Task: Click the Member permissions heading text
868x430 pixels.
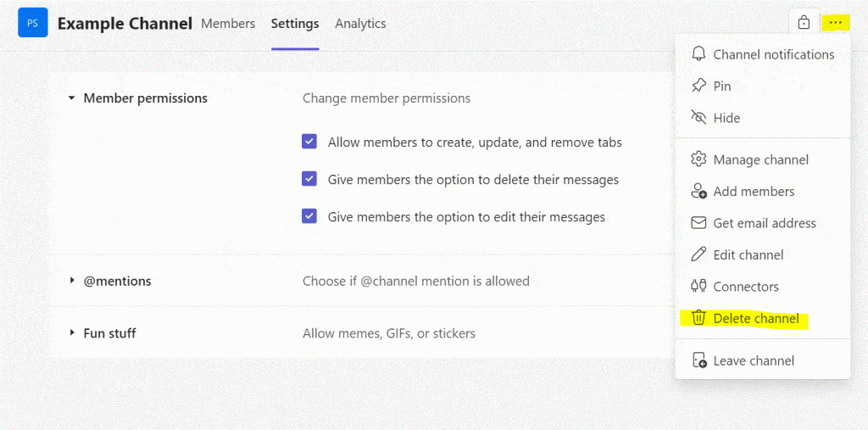Action: (x=146, y=98)
